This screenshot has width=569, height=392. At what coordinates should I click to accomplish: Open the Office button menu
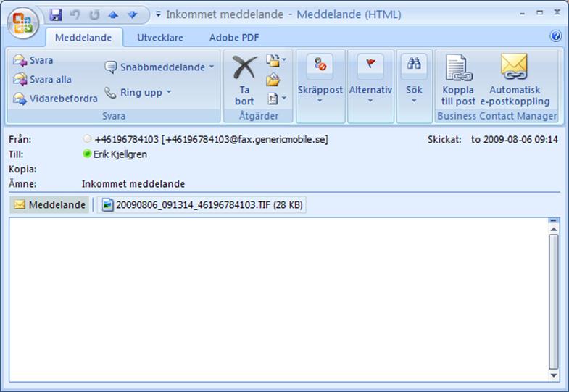23,23
